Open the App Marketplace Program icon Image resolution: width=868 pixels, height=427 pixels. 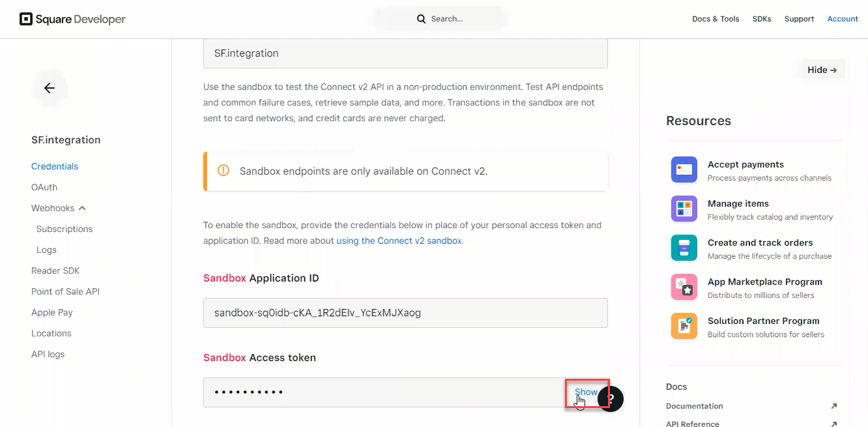[684, 287]
